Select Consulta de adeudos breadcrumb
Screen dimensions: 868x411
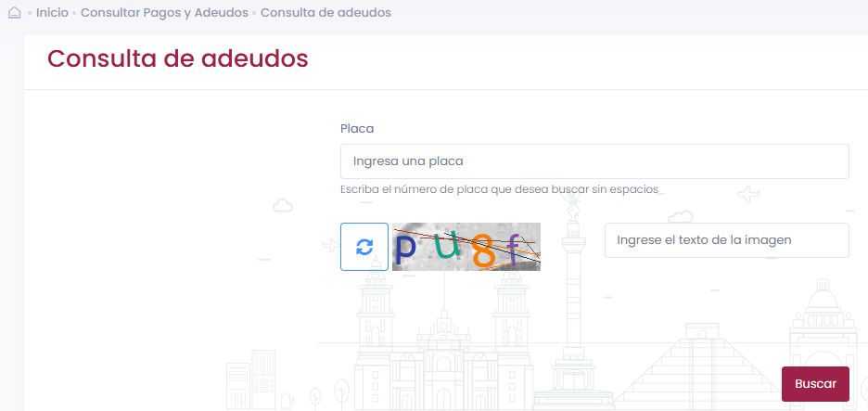(325, 13)
